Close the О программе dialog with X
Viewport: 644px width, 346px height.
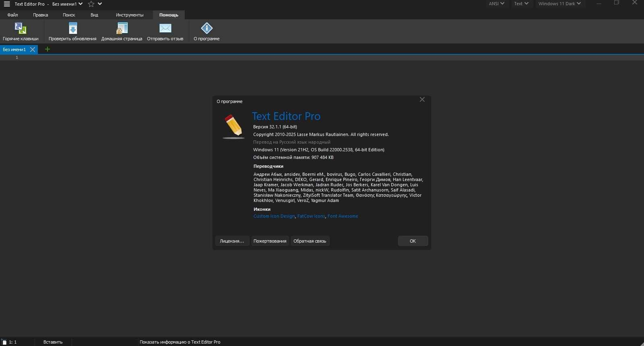(x=422, y=99)
